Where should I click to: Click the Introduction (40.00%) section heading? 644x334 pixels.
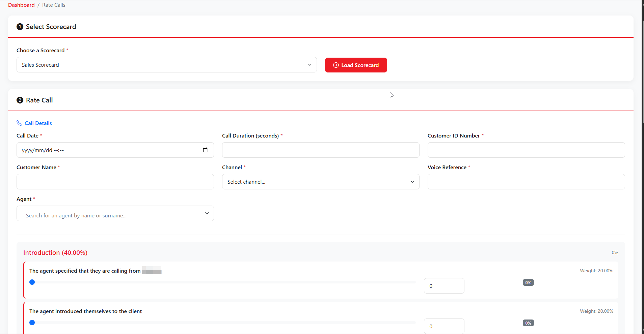click(55, 252)
